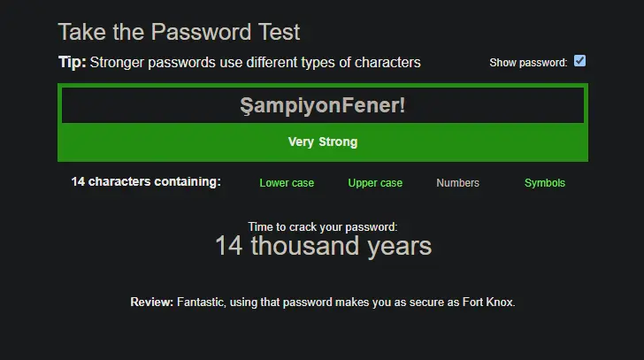The height and width of the screenshot is (360, 644).
Task: Click the bold Tip: label
Action: pos(73,63)
